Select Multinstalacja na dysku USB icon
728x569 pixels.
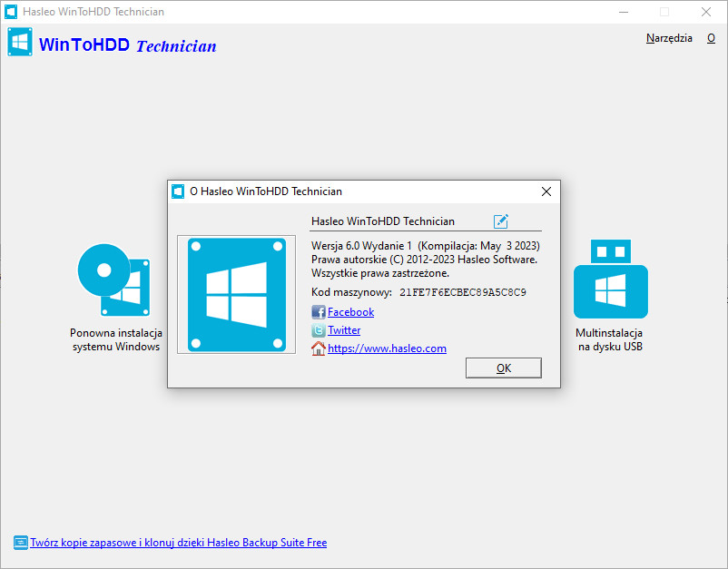[x=611, y=279]
